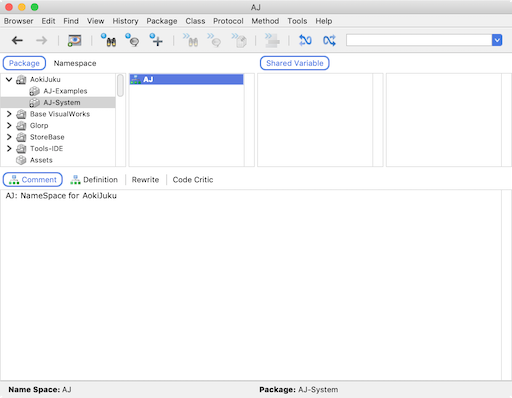Select the Shared Variable tab
Screen dimensions: 512x398
295,63
